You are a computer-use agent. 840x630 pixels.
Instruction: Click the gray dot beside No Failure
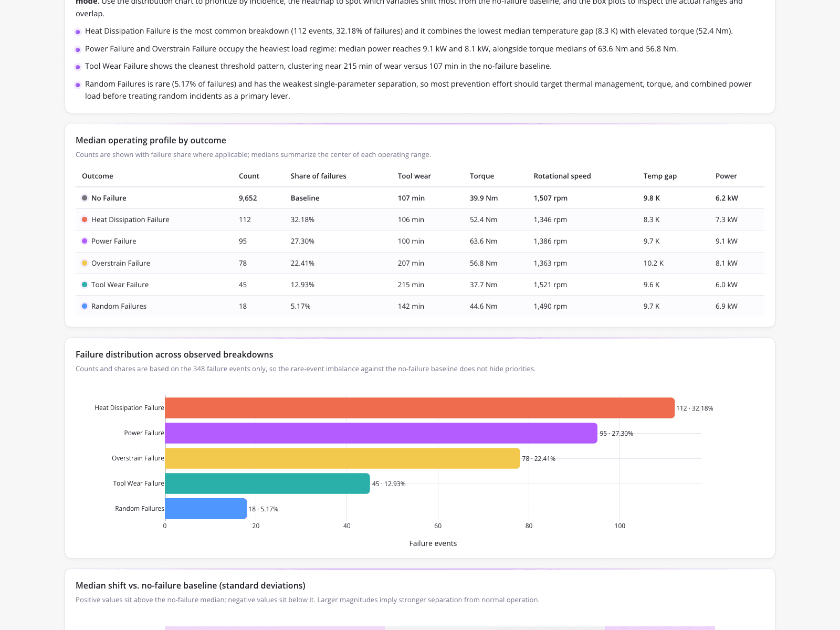[85, 198]
